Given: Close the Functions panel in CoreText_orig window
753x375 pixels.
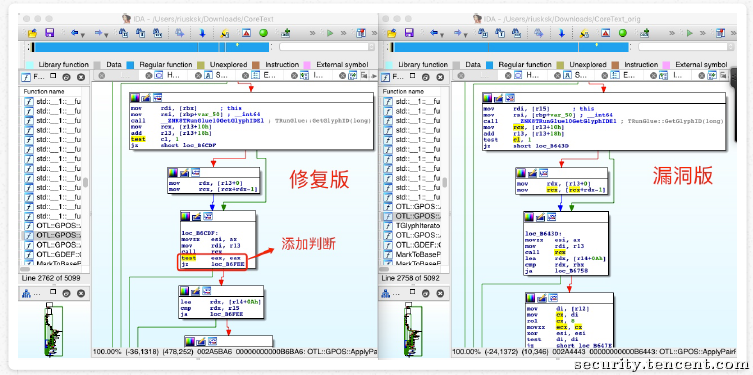Looking at the screenshot, I should tap(440, 77).
